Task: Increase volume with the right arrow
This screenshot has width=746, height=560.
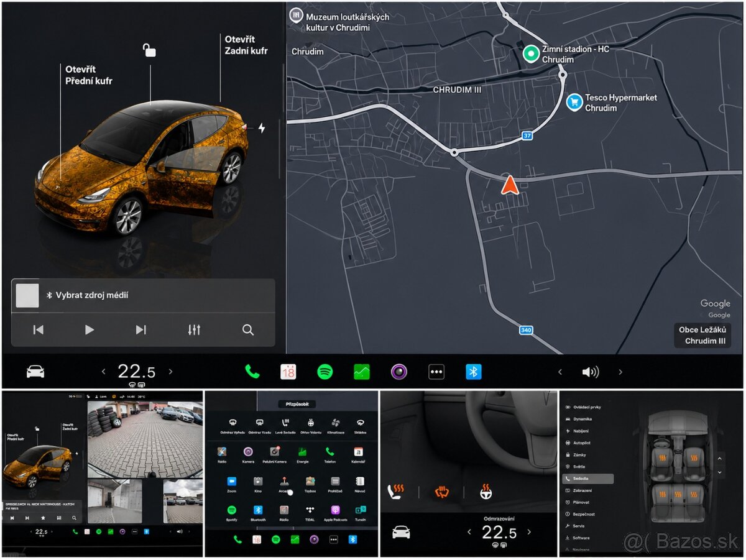Action: click(x=620, y=372)
